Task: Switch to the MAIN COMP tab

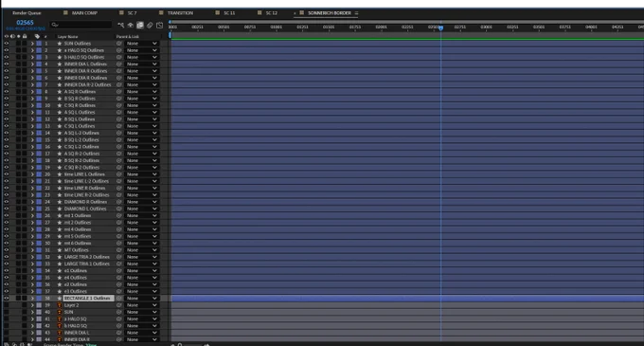Action: pyautogui.click(x=84, y=13)
